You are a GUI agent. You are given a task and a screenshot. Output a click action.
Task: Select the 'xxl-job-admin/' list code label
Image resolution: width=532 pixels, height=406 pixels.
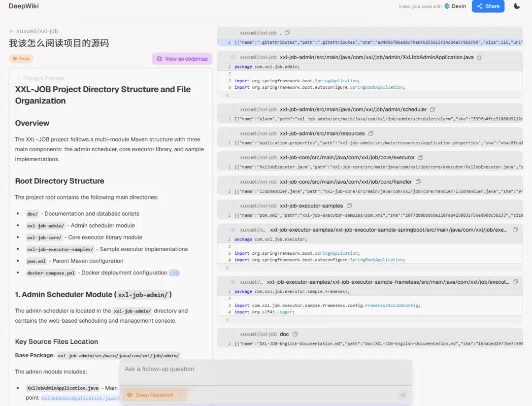point(45,226)
